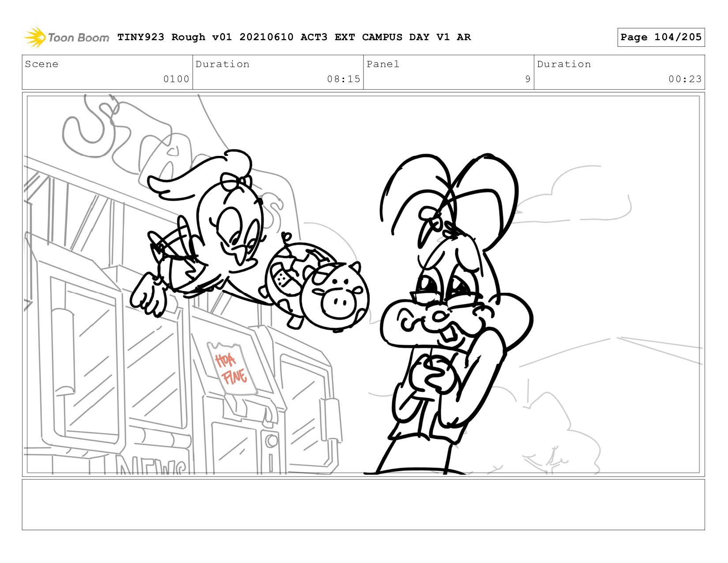
Task: Click the panel number '9'
Action: (x=528, y=79)
